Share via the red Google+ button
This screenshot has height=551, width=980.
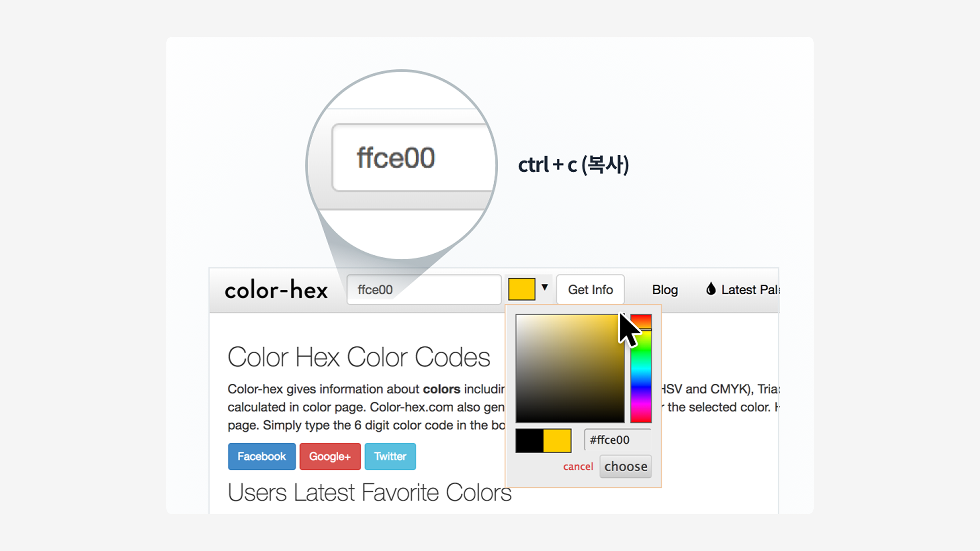(330, 456)
